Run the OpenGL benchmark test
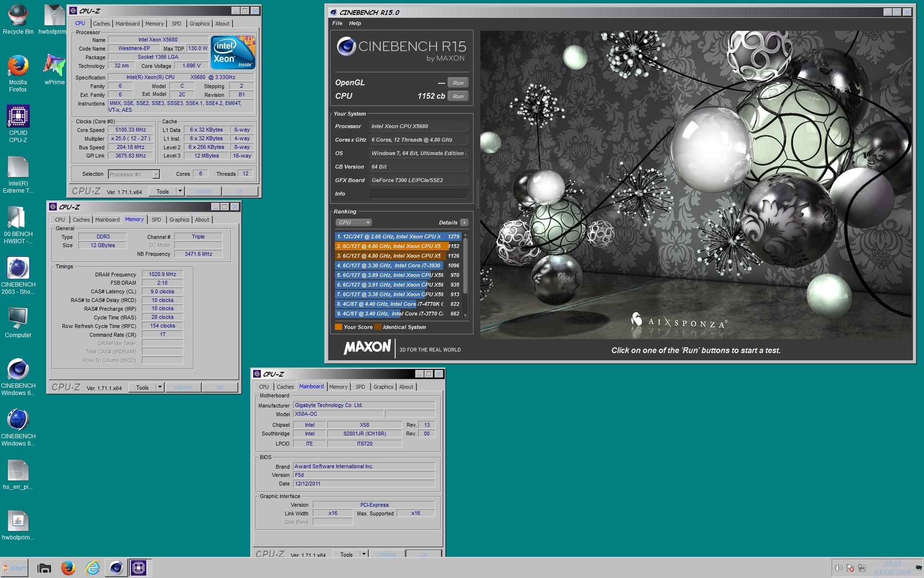The width and height of the screenshot is (924, 578). coord(458,83)
